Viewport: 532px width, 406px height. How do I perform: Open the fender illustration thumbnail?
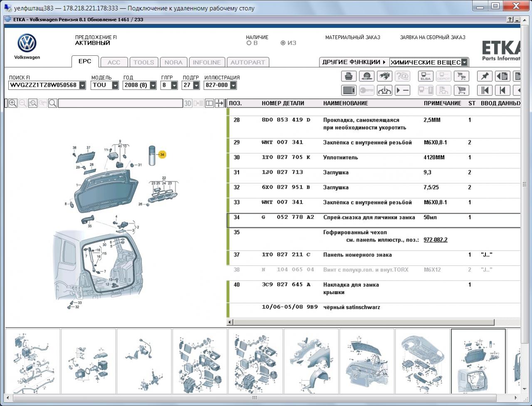(311, 361)
